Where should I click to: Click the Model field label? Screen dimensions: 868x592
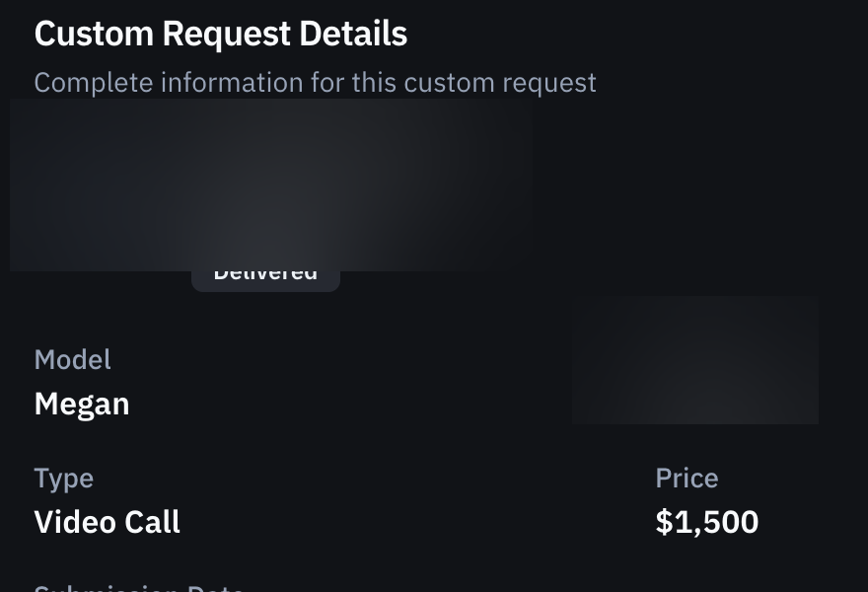72,359
